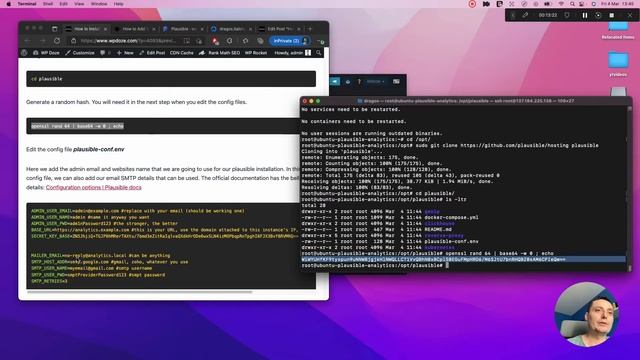
Task: Click the browser tab actions icon
Action: pyautogui.click(x=54, y=29)
